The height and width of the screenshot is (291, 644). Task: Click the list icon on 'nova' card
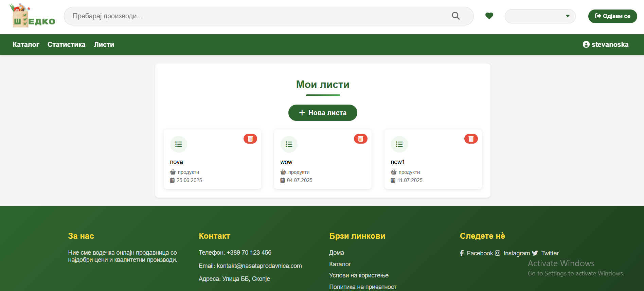[x=178, y=144]
